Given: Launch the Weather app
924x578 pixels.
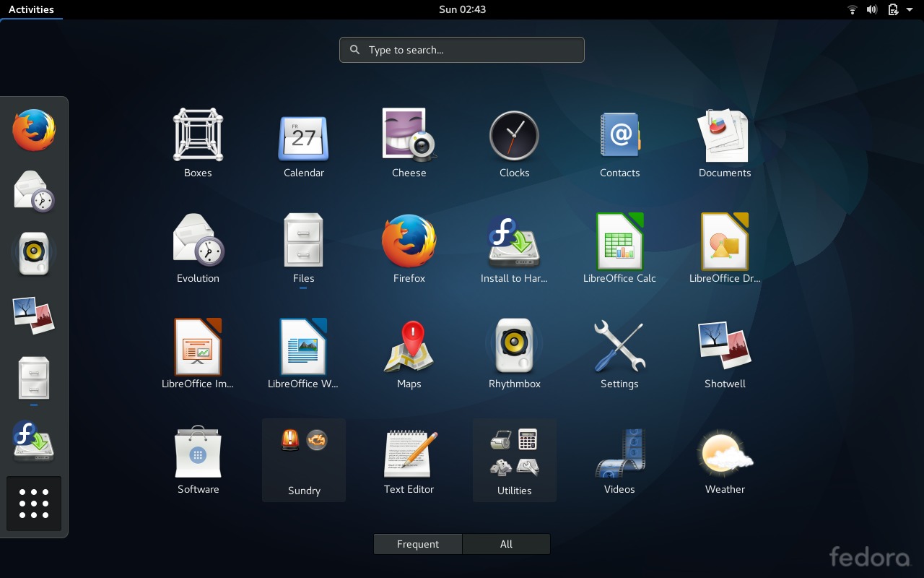Looking at the screenshot, I should (725, 452).
